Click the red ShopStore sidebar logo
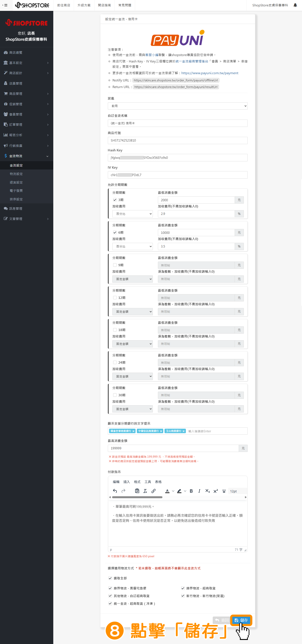This screenshot has width=302, height=644. tap(26, 23)
